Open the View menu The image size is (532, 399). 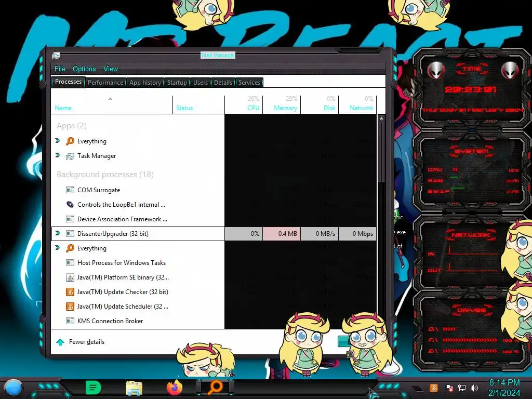[111, 69]
